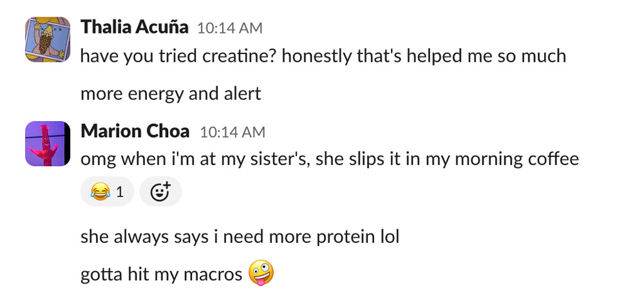Image resolution: width=644 pixels, height=293 pixels.
Task: Open timestamp on Thalia Acuña's message
Action: 229,28
